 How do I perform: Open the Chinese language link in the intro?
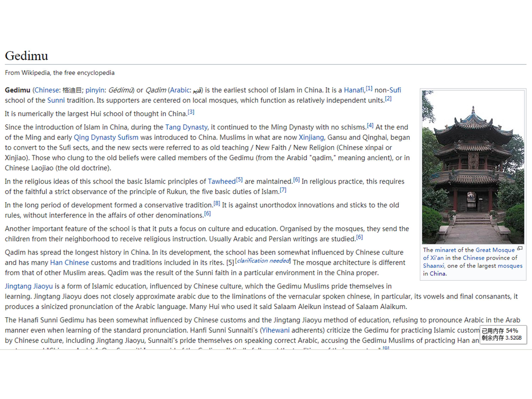pyautogui.click(x=47, y=90)
